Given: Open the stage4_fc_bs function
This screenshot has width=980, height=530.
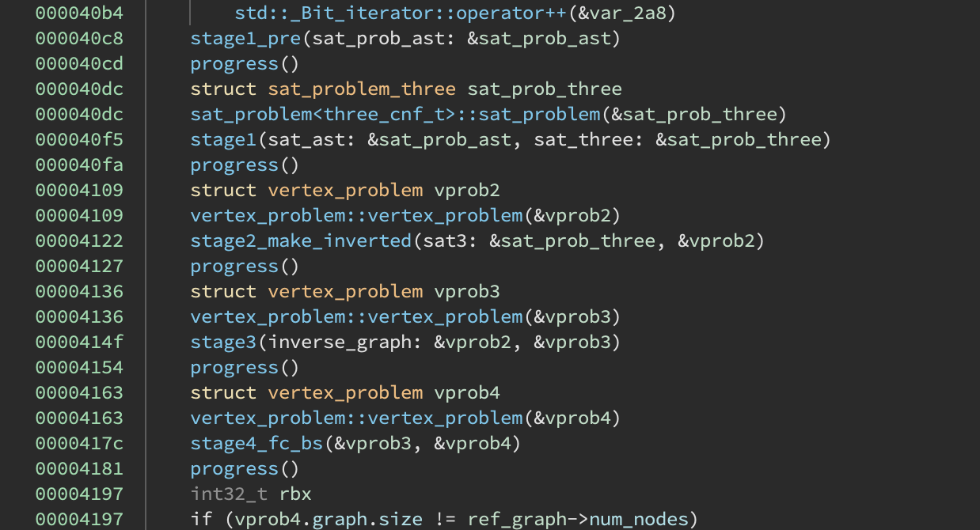Looking at the screenshot, I should tap(256, 443).
